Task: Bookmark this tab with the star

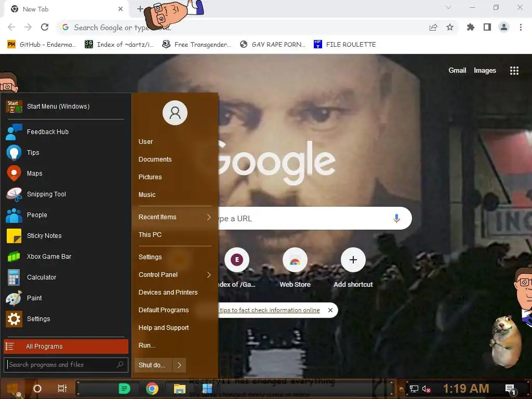Action: 450,27
